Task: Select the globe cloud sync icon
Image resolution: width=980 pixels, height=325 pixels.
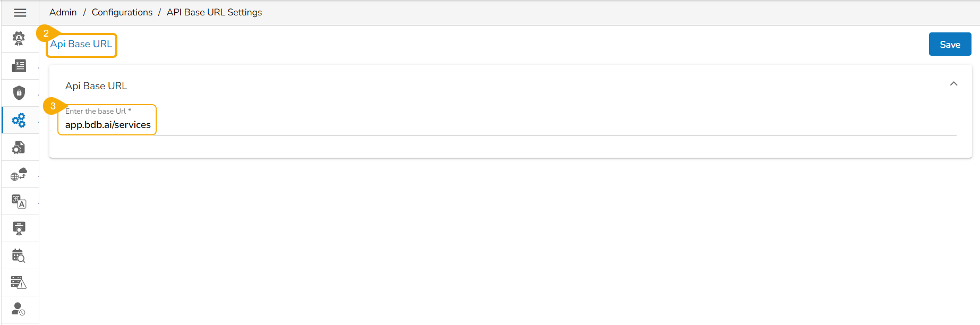Action: [19, 175]
